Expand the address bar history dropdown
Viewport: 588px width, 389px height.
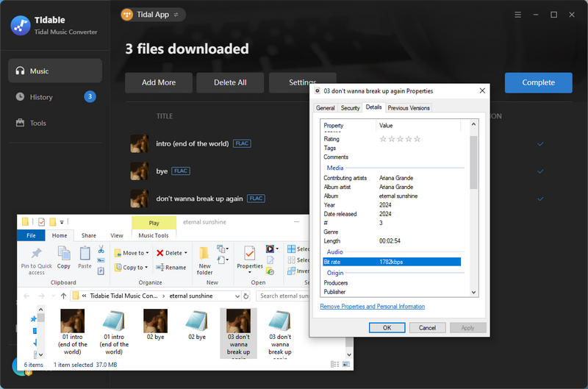click(237, 296)
